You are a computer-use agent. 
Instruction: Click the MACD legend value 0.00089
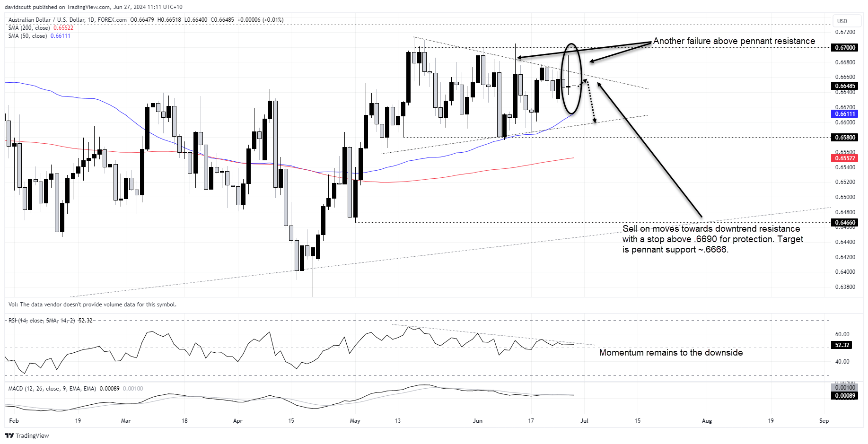click(109, 389)
